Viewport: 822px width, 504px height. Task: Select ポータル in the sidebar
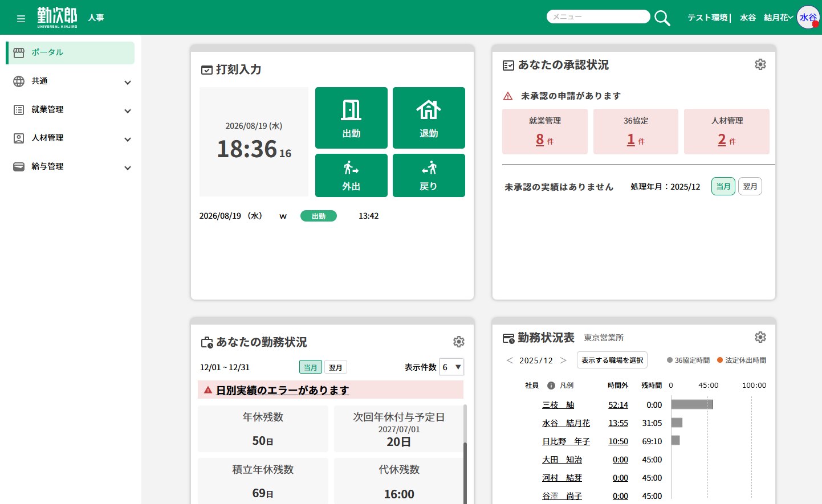click(71, 52)
